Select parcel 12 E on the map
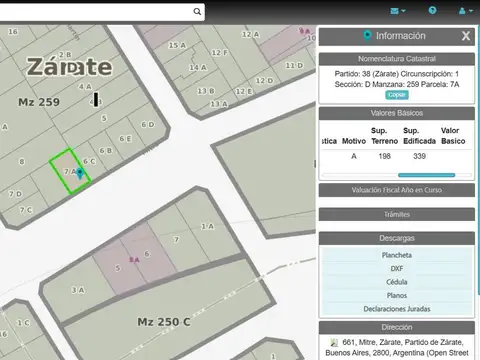Viewport: 480px width, 360px height. point(244,91)
